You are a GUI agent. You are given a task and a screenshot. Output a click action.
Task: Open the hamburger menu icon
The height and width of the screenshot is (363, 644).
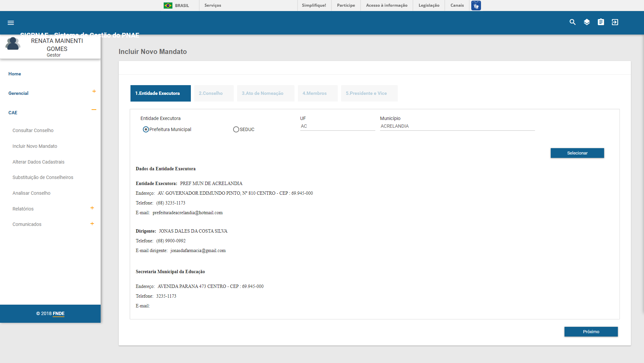point(11,23)
